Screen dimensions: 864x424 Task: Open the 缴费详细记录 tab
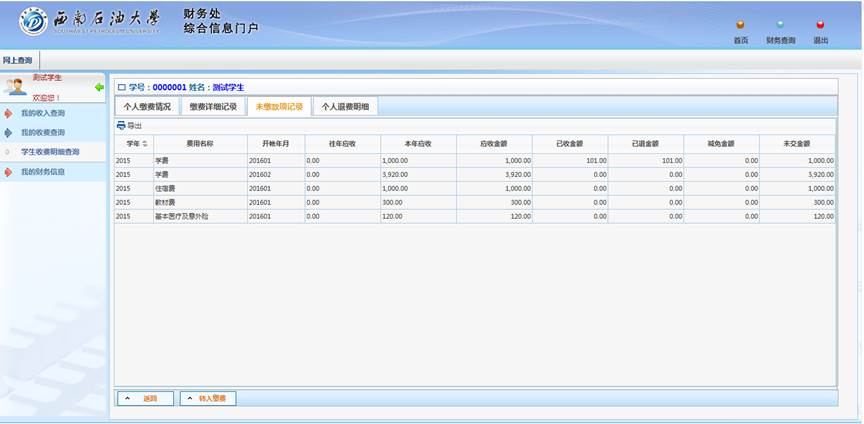[x=213, y=106]
